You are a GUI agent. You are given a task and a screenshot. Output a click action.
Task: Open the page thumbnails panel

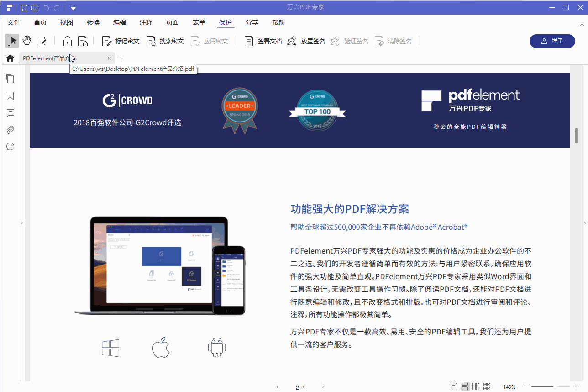[x=10, y=79]
